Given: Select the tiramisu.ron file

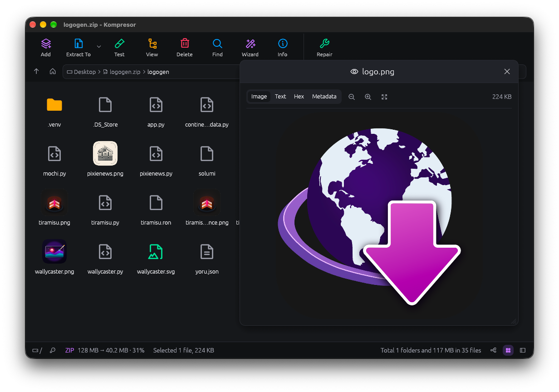Looking at the screenshot, I should 156,209.
